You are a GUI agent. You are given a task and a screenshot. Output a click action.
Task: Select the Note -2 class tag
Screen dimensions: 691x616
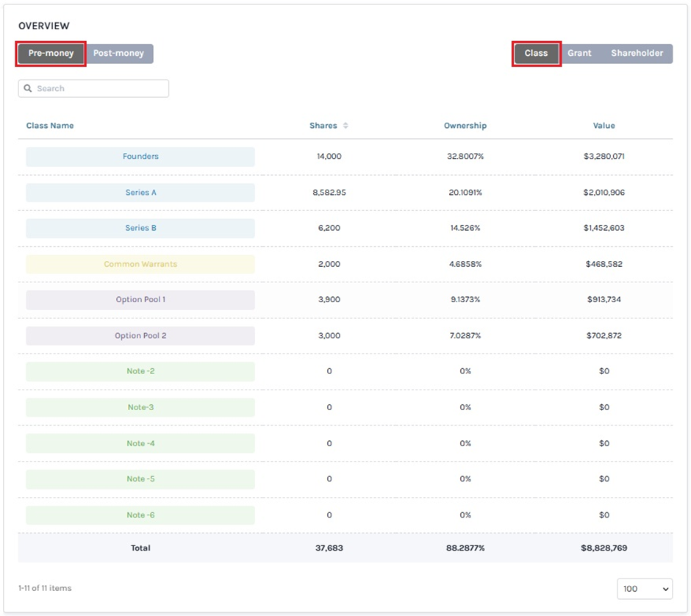click(140, 371)
